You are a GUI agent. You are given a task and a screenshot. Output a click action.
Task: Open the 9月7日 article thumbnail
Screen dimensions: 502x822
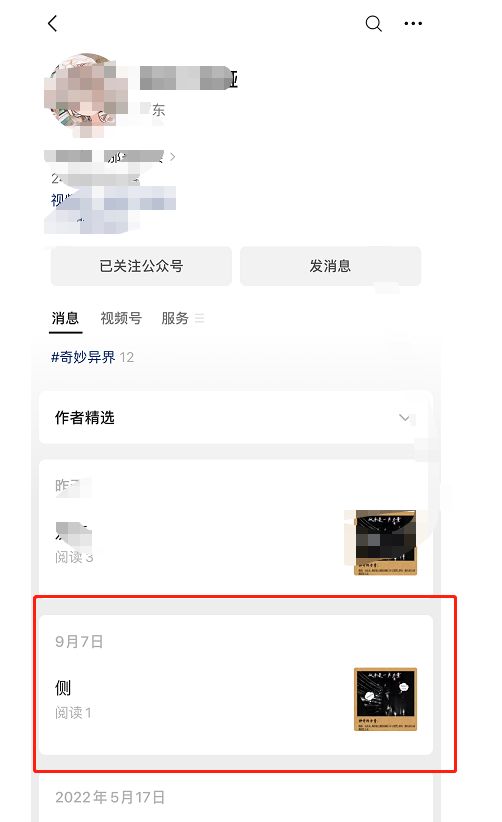(x=386, y=699)
